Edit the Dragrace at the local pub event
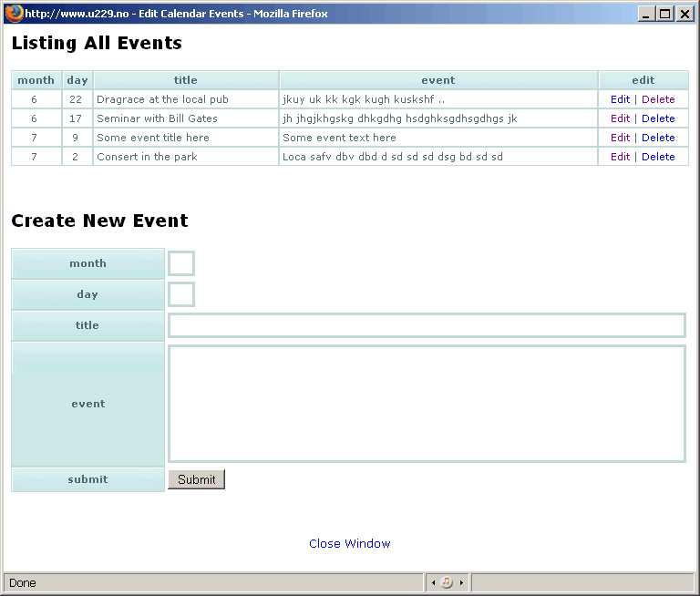The height and width of the screenshot is (596, 700). point(620,99)
